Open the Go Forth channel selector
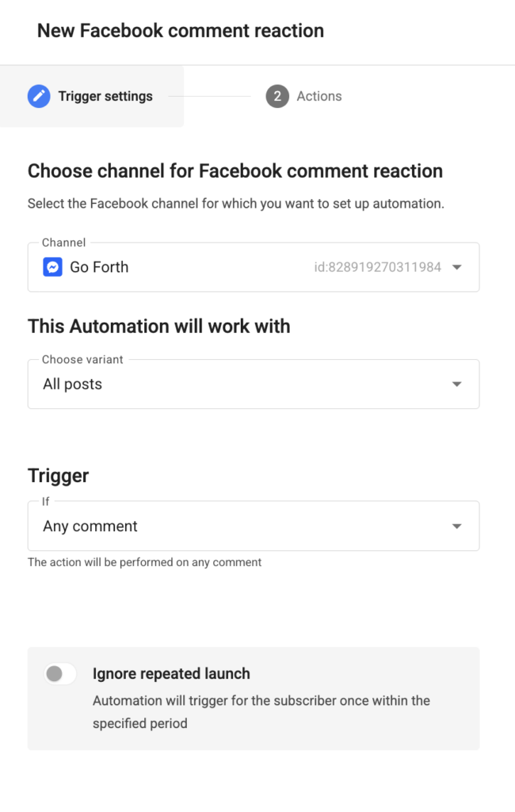This screenshot has height=812, width=515. coord(254,267)
